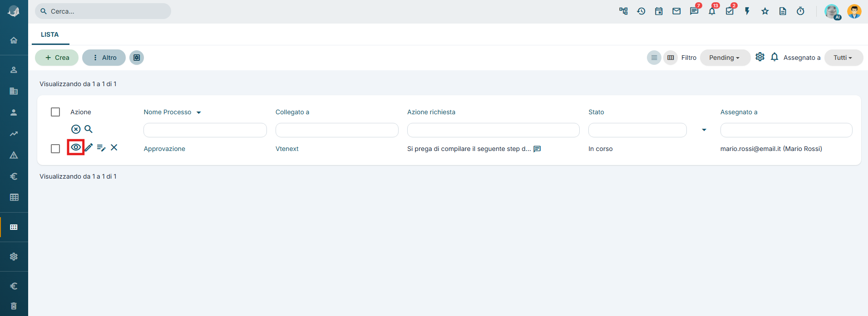Open the tasks checkbox icon with badge 2

[x=730, y=10]
